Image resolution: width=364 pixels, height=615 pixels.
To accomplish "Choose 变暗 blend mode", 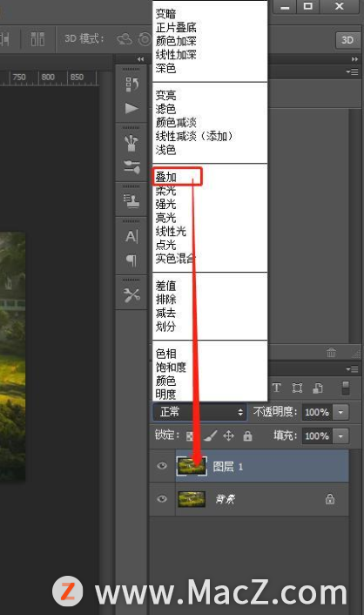I will pos(166,14).
